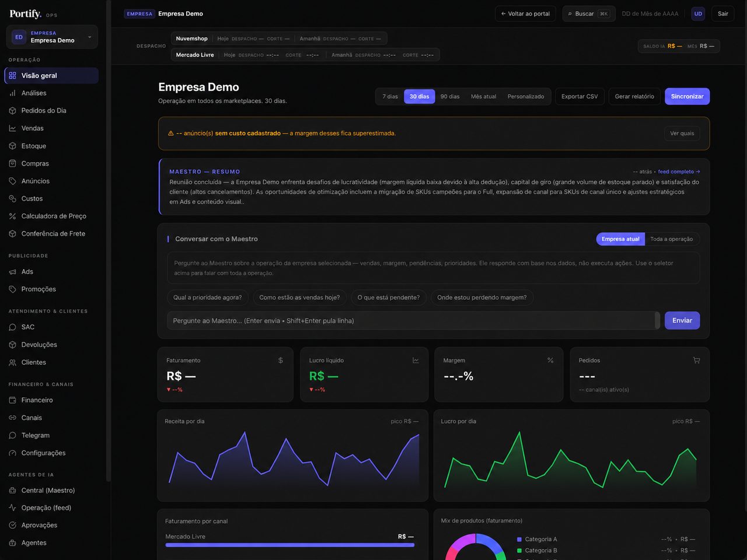Viewport: 747px width, 560px height.
Task: Select the 7 dias period
Action: coord(390,97)
